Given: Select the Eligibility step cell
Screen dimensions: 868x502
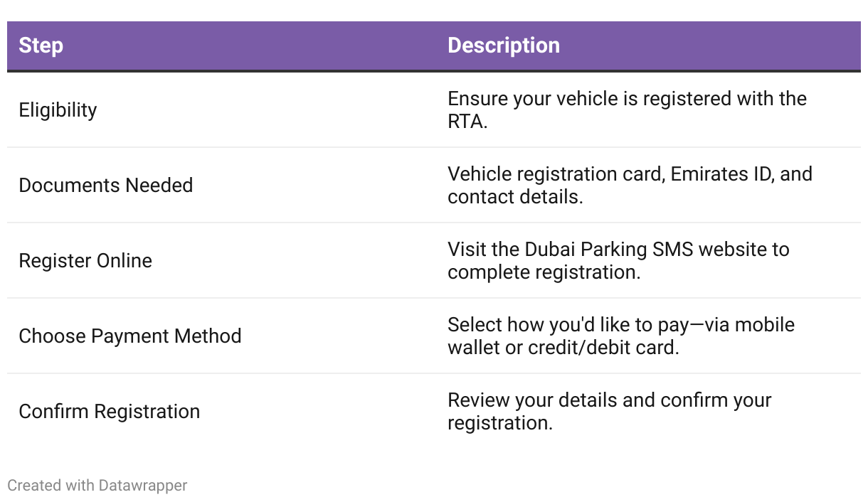Looking at the screenshot, I should click(x=58, y=110).
